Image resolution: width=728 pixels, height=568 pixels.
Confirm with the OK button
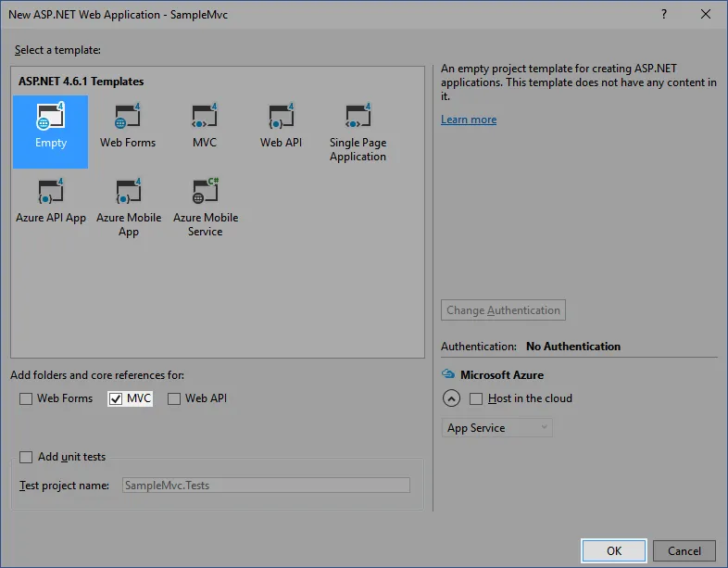point(614,550)
